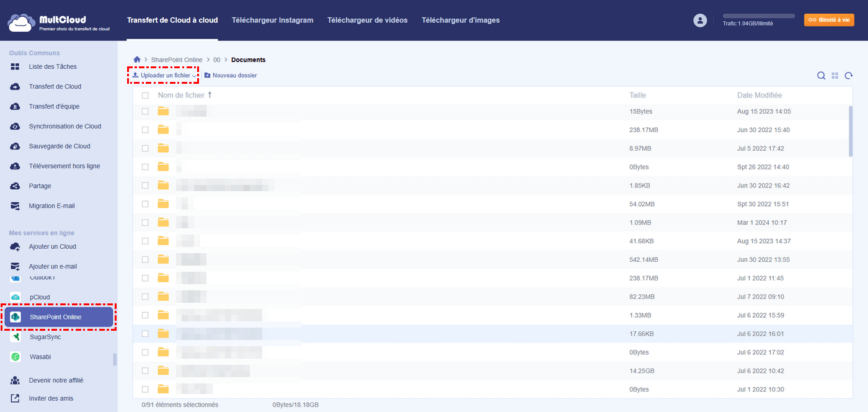
Task: Click the SharePoint Online service icon
Action: coord(15,317)
